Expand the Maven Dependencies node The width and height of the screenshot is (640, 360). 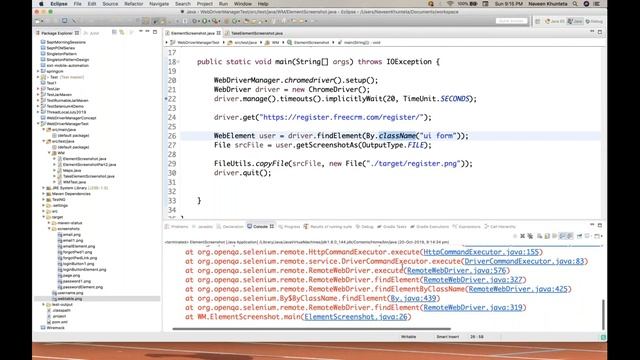tap(44, 194)
